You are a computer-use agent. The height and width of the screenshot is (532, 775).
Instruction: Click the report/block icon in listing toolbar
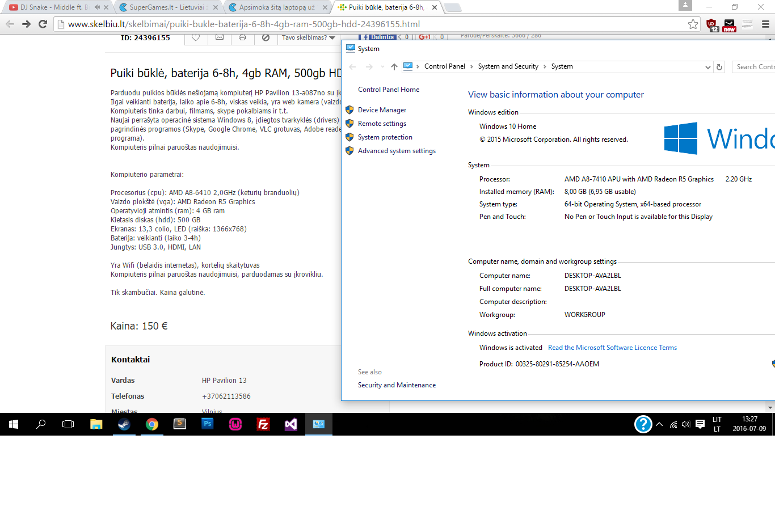266,38
